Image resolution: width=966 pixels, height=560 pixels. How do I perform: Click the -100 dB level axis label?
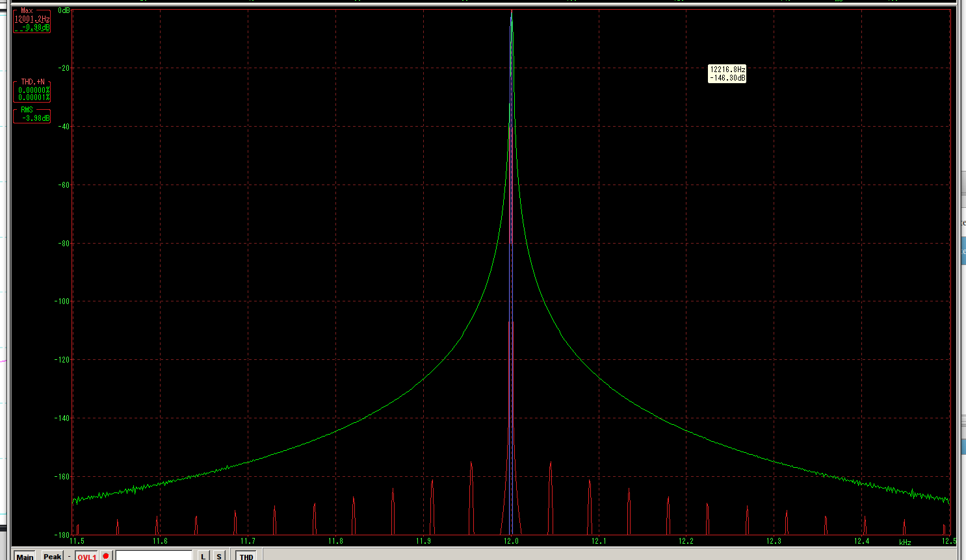[x=62, y=301]
